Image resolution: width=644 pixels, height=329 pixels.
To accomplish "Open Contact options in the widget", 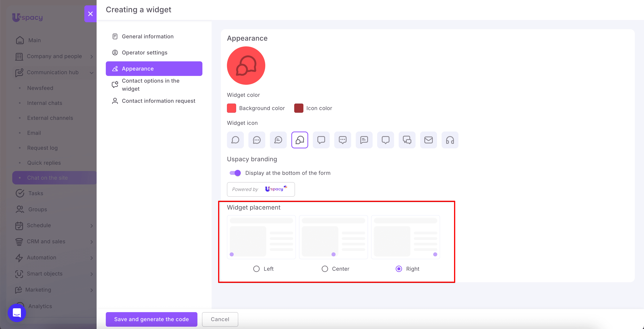I will pyautogui.click(x=154, y=85).
